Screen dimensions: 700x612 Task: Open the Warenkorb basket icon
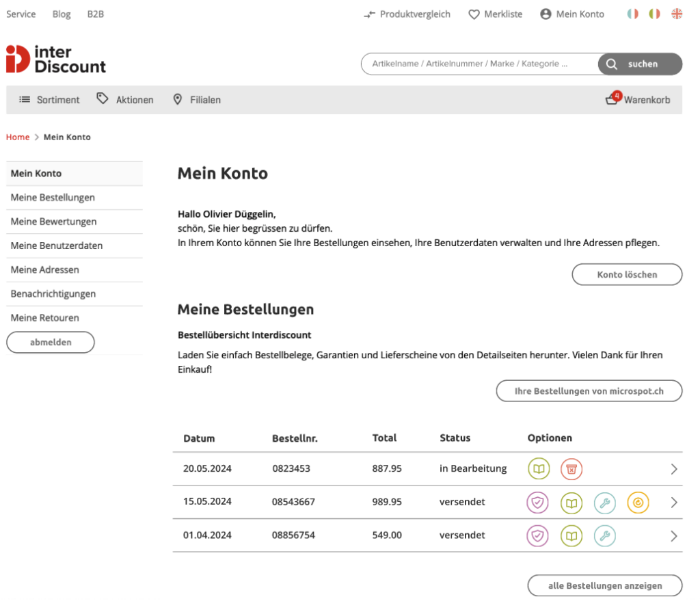[x=612, y=98]
